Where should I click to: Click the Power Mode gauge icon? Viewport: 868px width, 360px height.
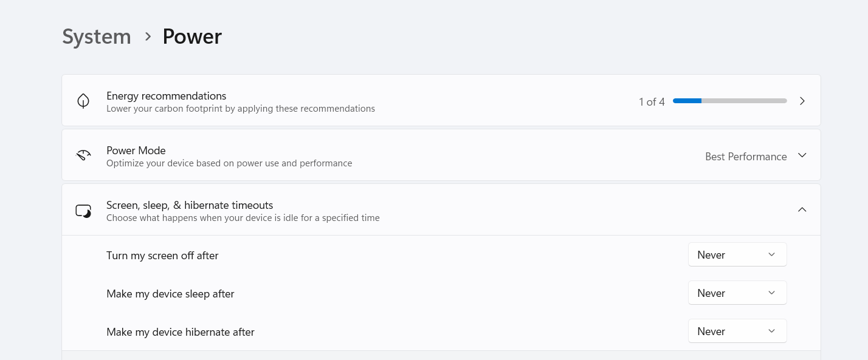coord(83,155)
